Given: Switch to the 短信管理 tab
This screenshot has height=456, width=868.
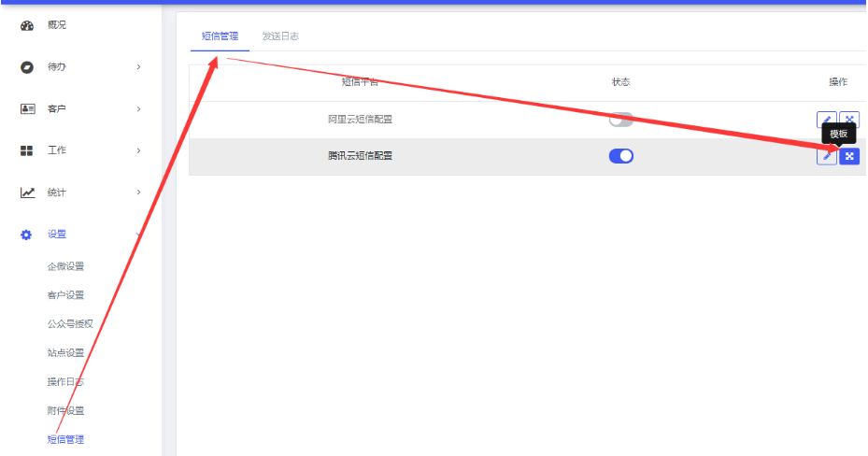Looking at the screenshot, I should (x=220, y=36).
